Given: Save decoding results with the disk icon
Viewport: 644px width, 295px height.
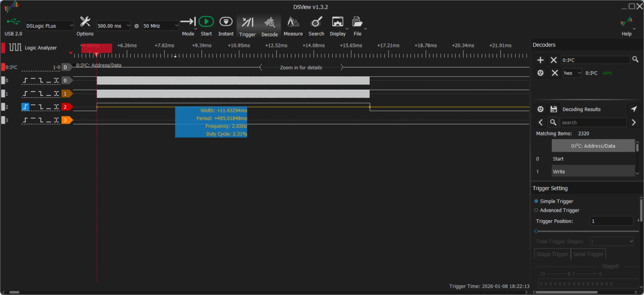Looking at the screenshot, I should click(554, 109).
